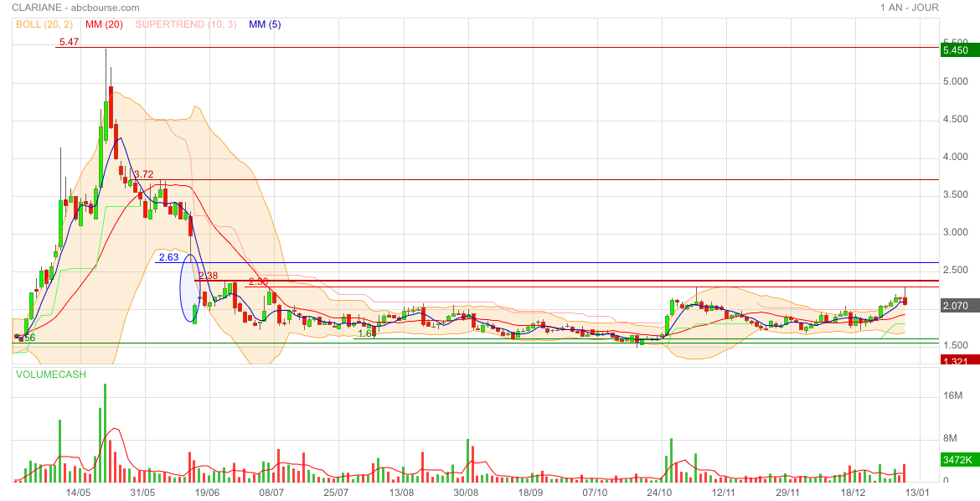Click the CLARIANE - abcbourse.com chart title

click(x=76, y=8)
